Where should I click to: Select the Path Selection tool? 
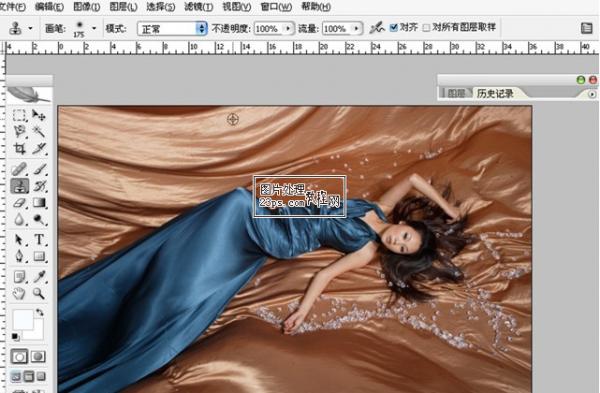click(19, 240)
